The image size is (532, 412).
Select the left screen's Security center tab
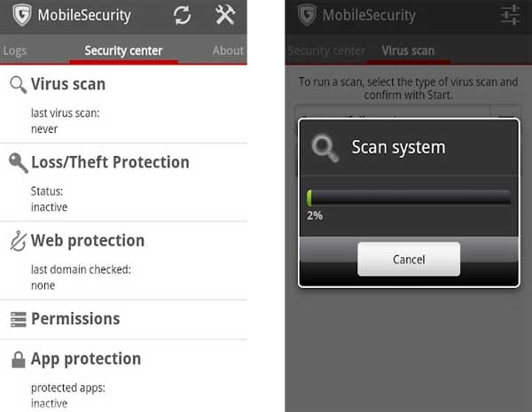coord(123,51)
